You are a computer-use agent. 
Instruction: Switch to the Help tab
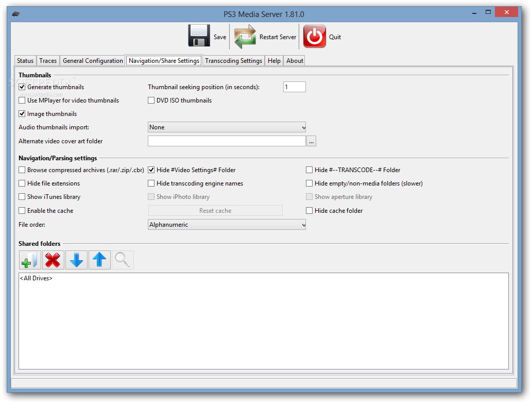click(x=274, y=60)
